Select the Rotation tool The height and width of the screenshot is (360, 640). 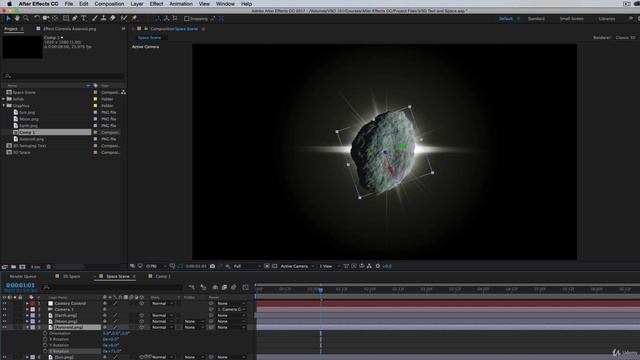click(x=37, y=18)
